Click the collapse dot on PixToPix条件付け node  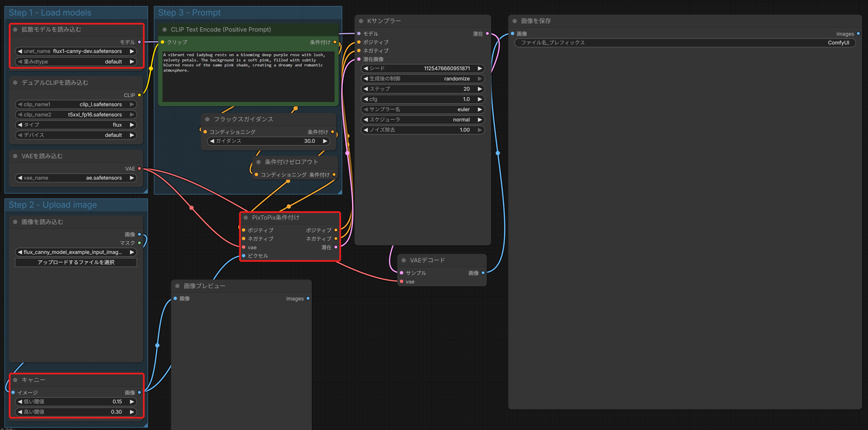click(246, 218)
